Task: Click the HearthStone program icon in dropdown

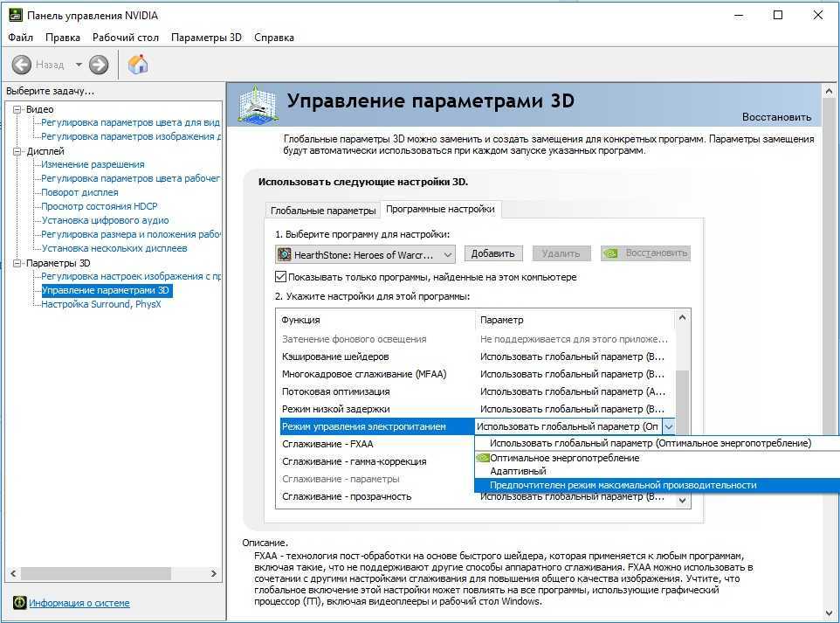Action: pos(285,254)
